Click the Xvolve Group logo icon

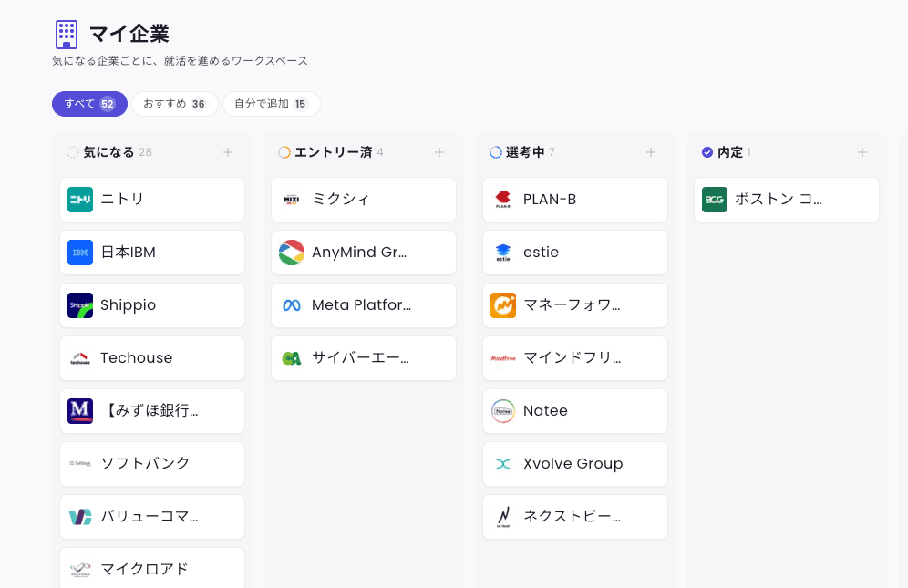point(503,464)
